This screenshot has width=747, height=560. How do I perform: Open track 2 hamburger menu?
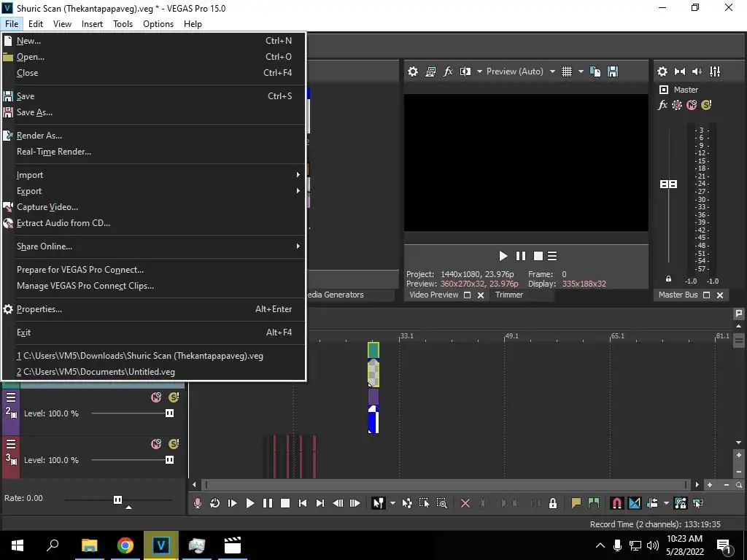[x=11, y=397]
